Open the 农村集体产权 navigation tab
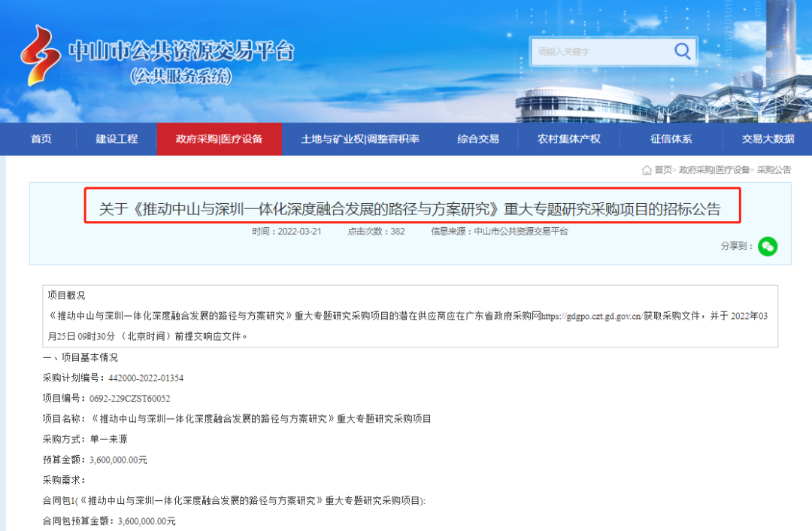The width and height of the screenshot is (812, 531). [x=568, y=139]
